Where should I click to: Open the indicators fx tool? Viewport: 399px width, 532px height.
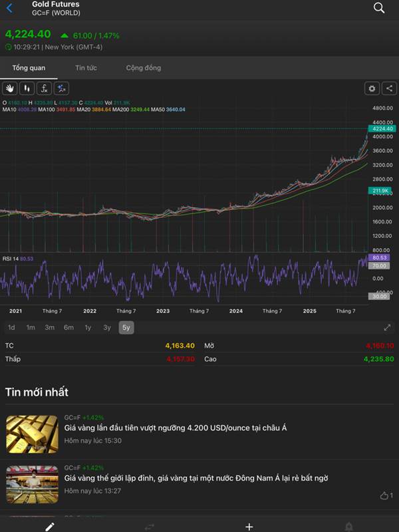tap(44, 88)
